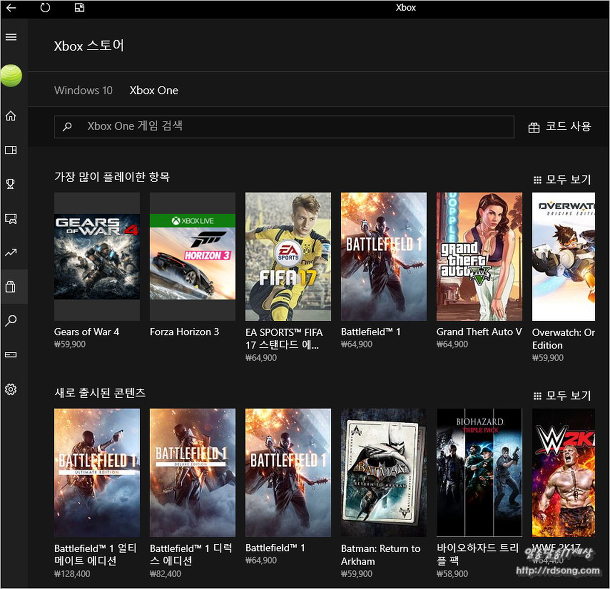Click 모두 보기 for new content section
The image size is (610, 589).
562,396
